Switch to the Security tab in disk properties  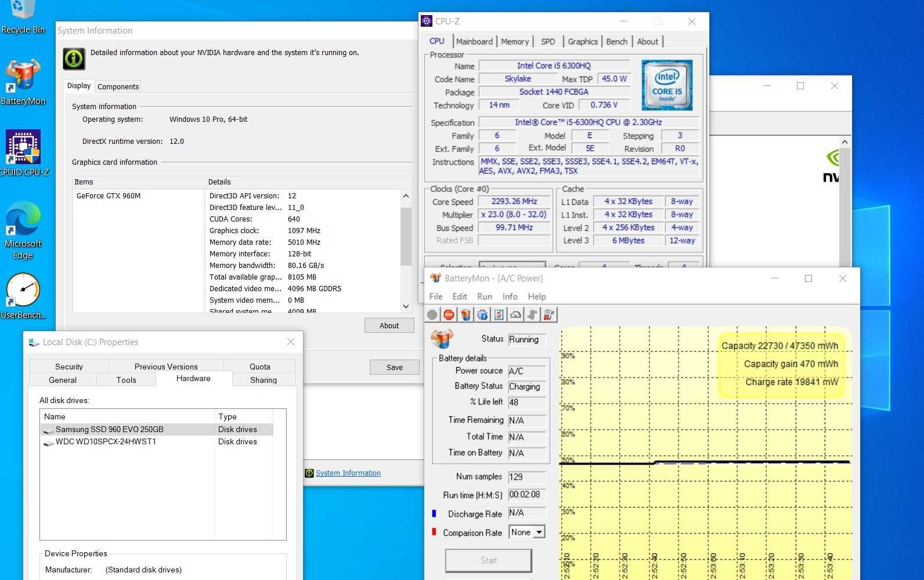pyautogui.click(x=69, y=367)
